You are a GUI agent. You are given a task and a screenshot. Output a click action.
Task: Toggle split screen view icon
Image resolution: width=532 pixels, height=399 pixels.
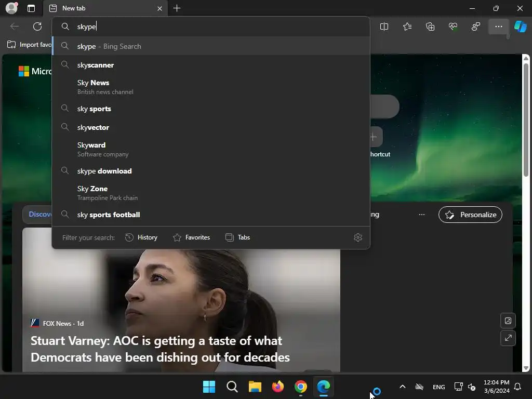[384, 26]
